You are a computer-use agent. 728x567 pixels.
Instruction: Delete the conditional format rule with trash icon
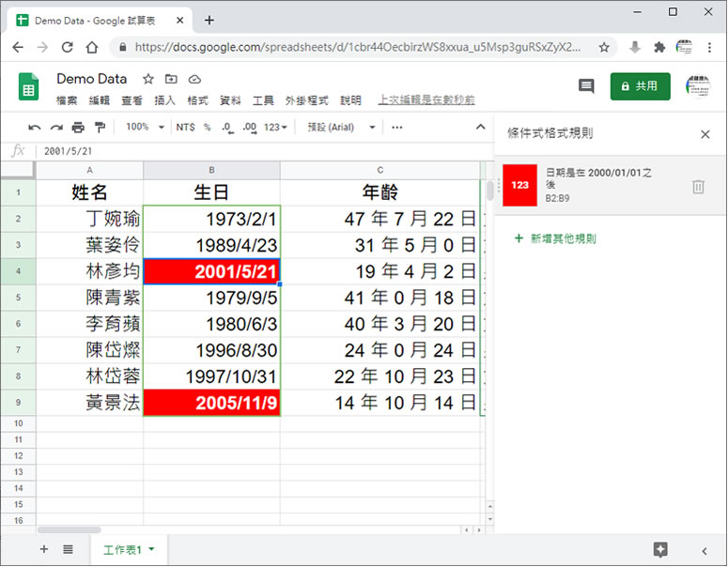(698, 187)
